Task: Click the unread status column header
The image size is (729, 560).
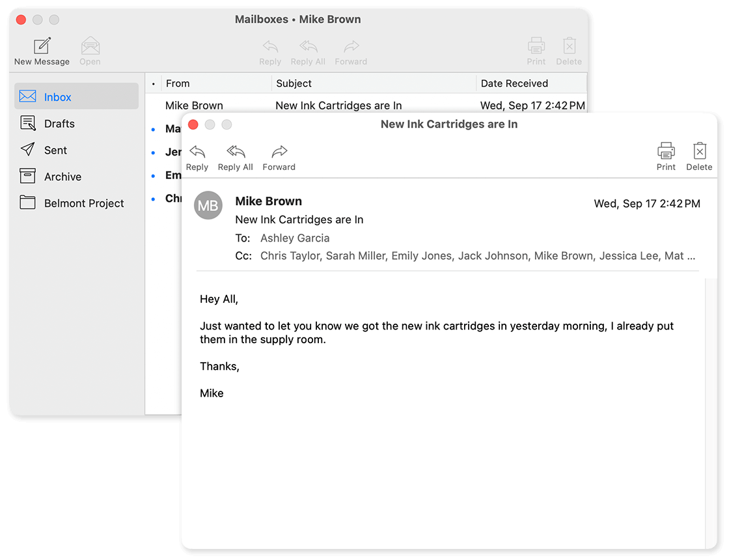Action: point(153,83)
